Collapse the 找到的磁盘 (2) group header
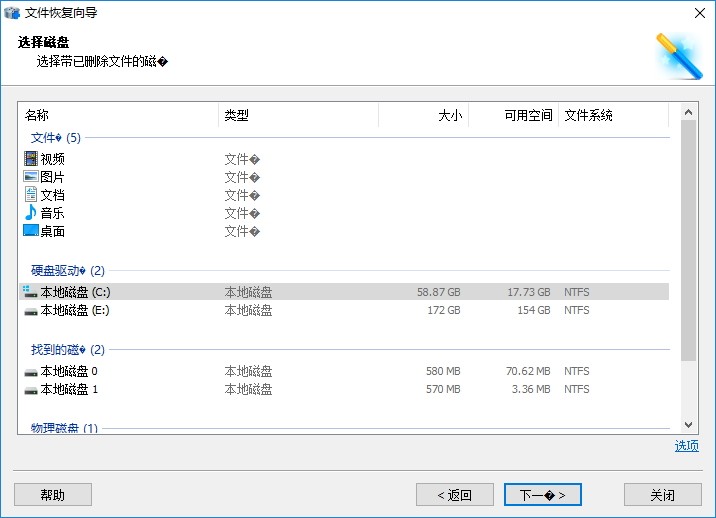This screenshot has width=716, height=518. [x=68, y=350]
